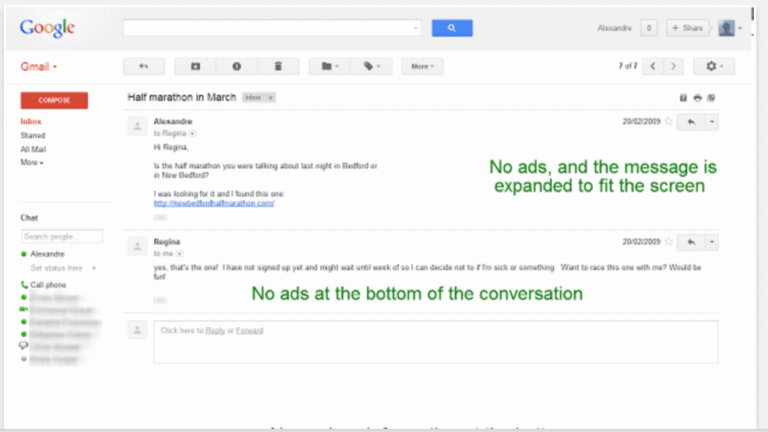This screenshot has height=432, width=768.
Task: Remove the Inbox label from the conversation
Action: (271, 98)
